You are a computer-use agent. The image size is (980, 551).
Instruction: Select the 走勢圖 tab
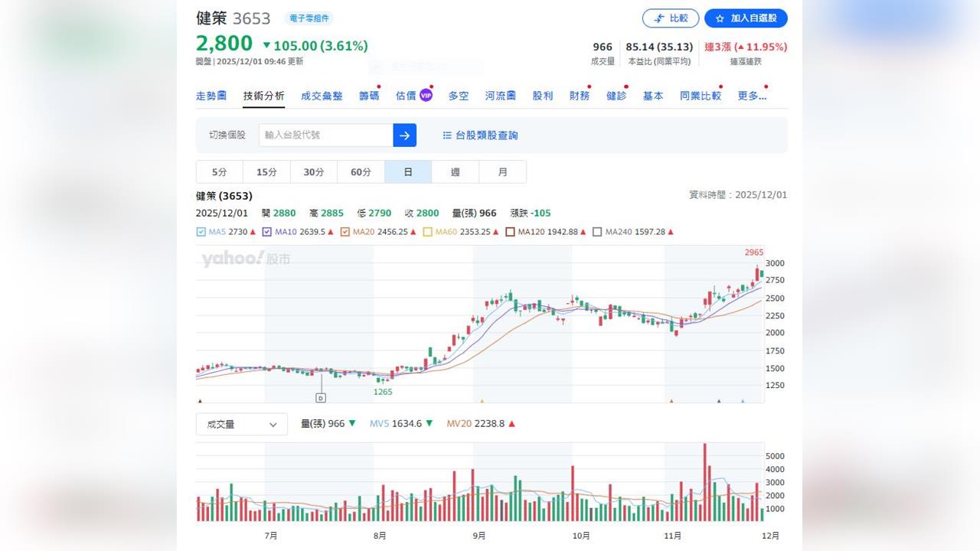[212, 95]
